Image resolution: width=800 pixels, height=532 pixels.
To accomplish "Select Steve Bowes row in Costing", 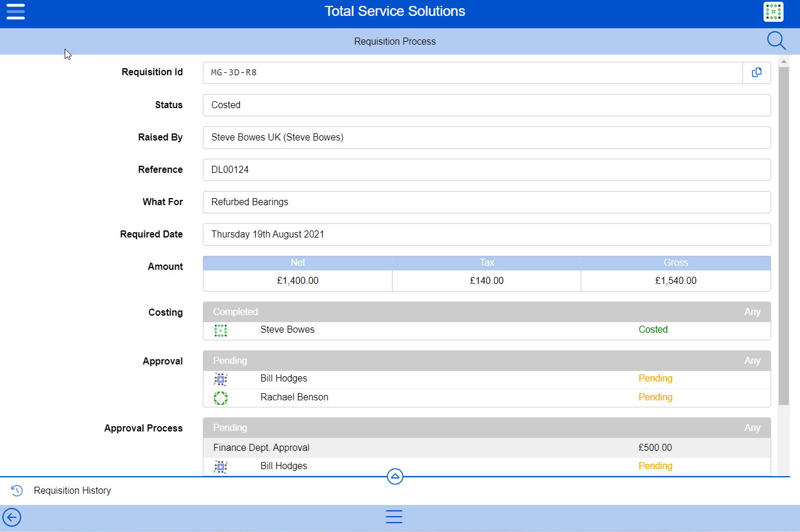I will [487, 330].
